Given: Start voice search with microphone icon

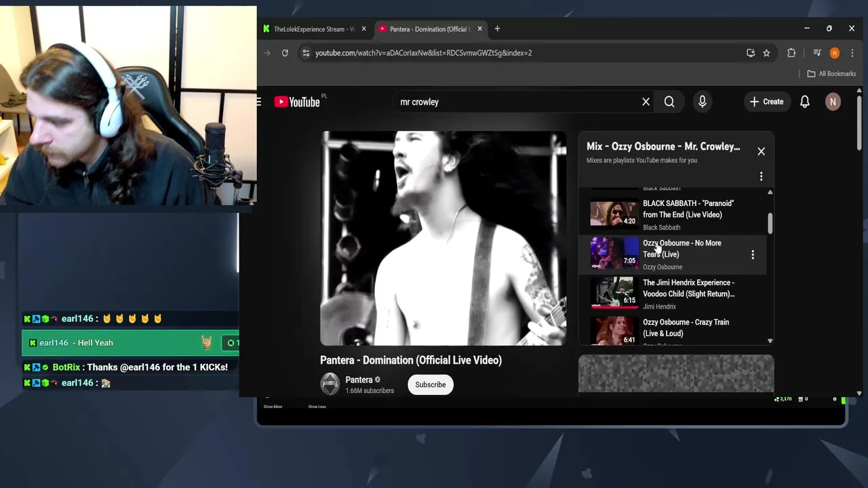Looking at the screenshot, I should coord(703,102).
